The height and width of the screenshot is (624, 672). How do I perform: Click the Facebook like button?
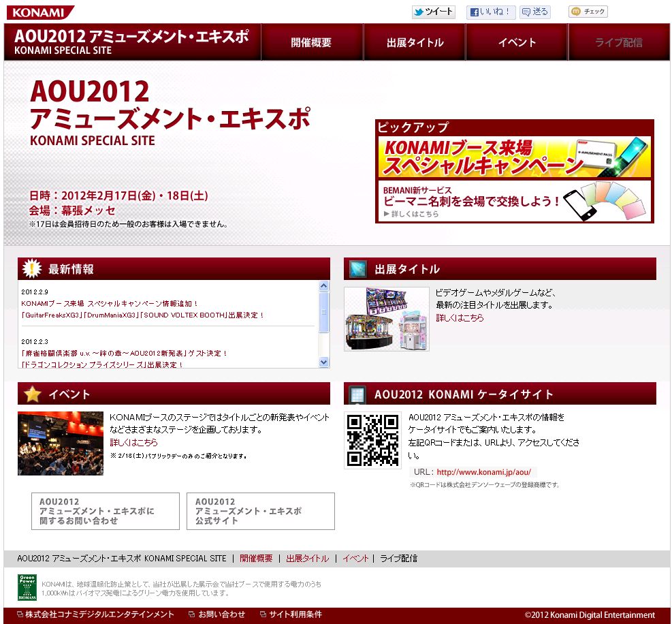[x=491, y=12]
